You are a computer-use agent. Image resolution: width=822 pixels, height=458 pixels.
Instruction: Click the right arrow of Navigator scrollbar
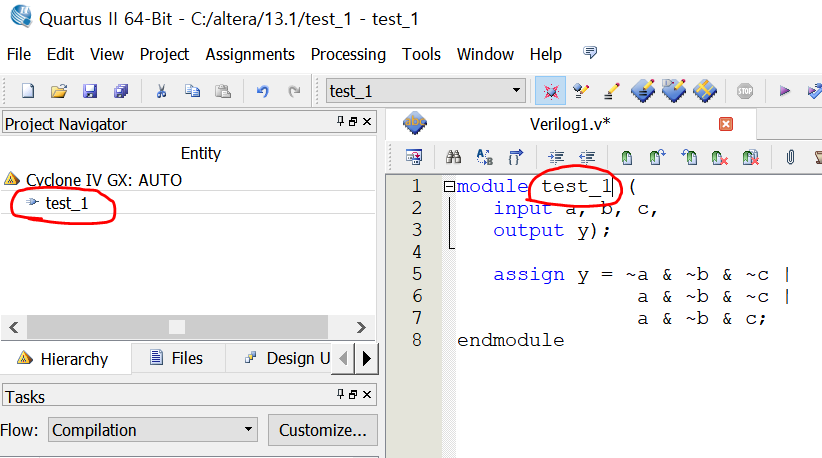(x=361, y=328)
